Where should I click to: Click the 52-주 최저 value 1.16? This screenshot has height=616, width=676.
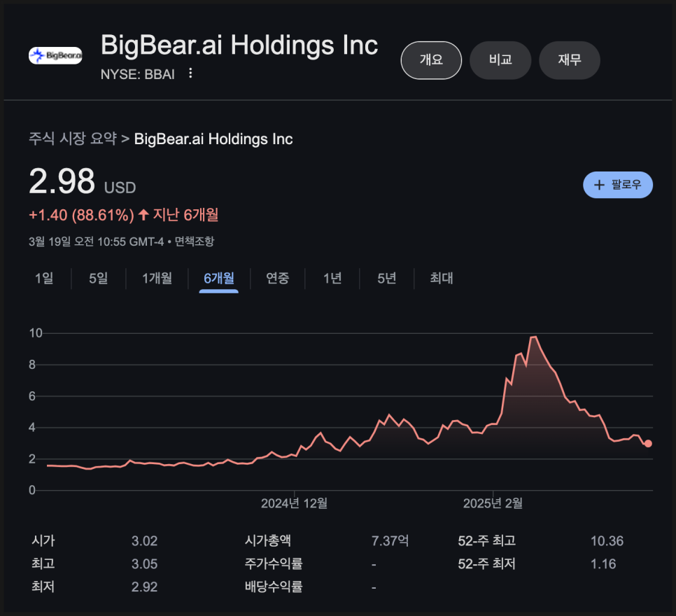[x=603, y=563]
